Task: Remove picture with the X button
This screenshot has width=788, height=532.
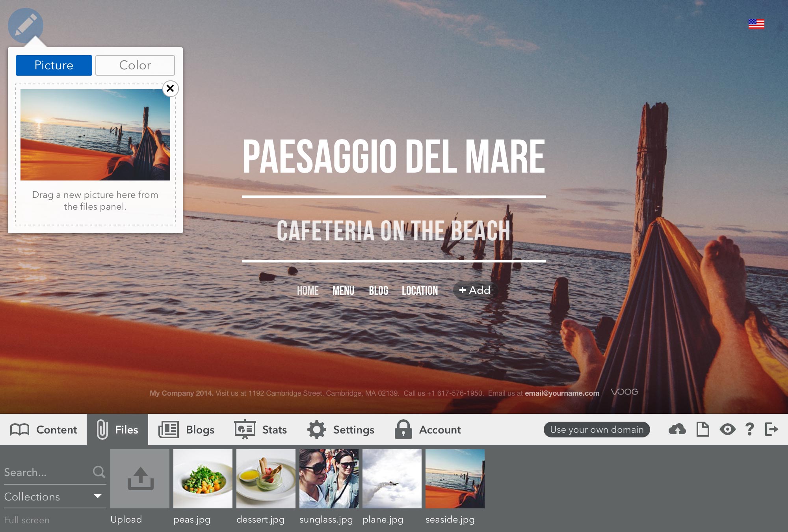Action: coord(170,88)
